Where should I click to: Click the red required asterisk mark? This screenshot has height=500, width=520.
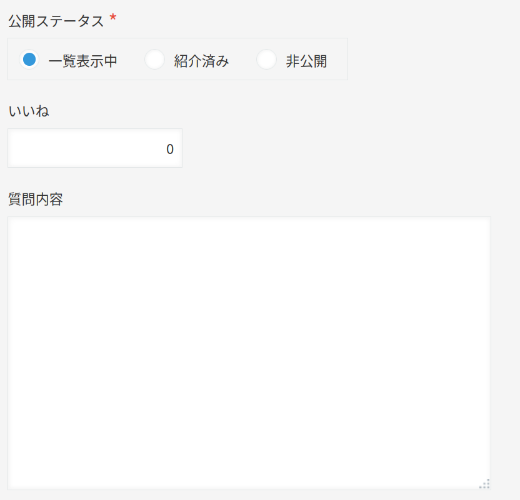point(113,17)
